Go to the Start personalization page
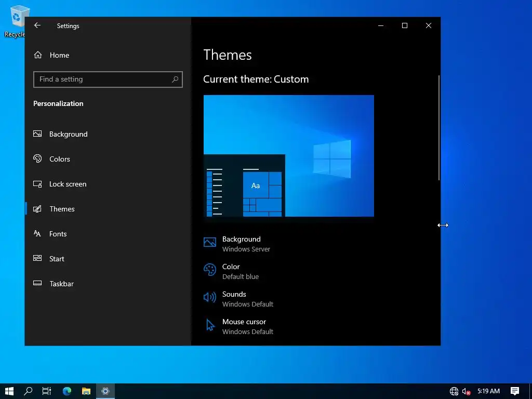This screenshot has width=532, height=399. (x=108, y=259)
